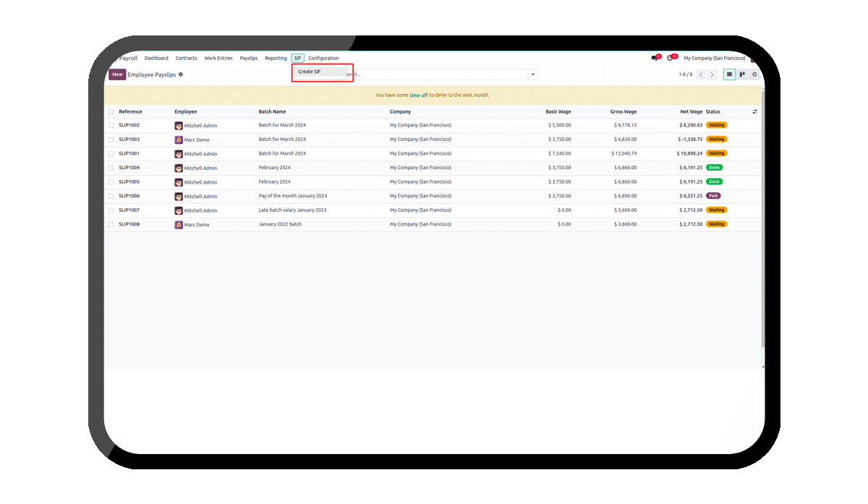This screenshot has height=504, width=868.
Task: Open the My Company (San Francisco) switcher
Action: click(x=714, y=58)
